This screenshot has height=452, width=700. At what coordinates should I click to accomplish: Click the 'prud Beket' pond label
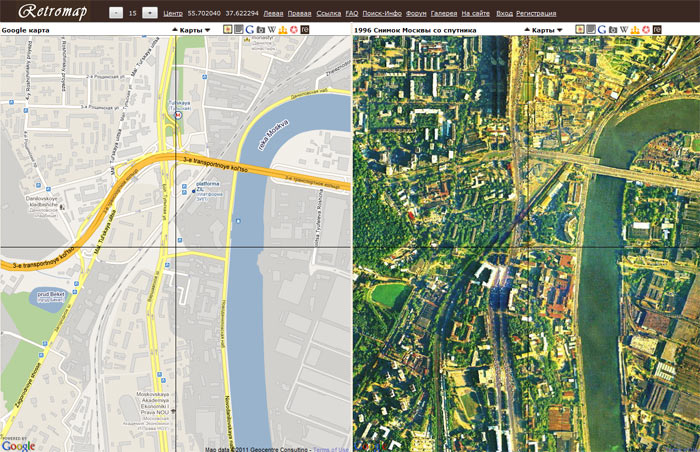pyautogui.click(x=51, y=294)
